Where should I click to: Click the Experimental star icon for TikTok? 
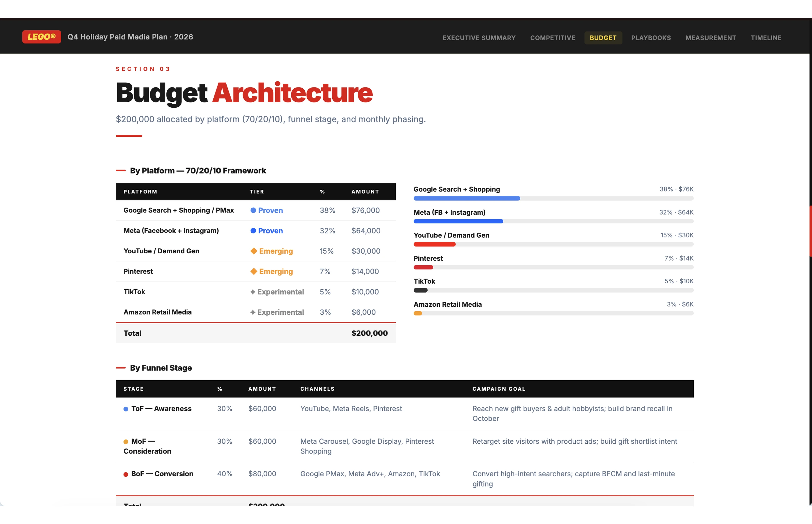[x=253, y=292]
